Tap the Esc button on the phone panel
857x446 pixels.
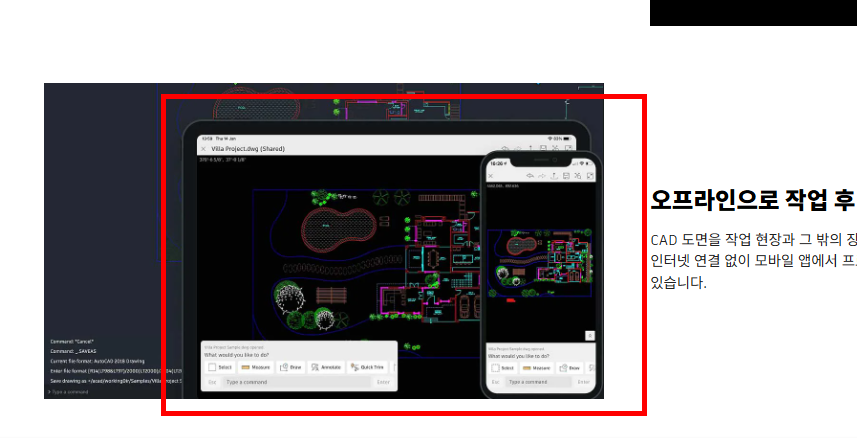click(x=495, y=382)
